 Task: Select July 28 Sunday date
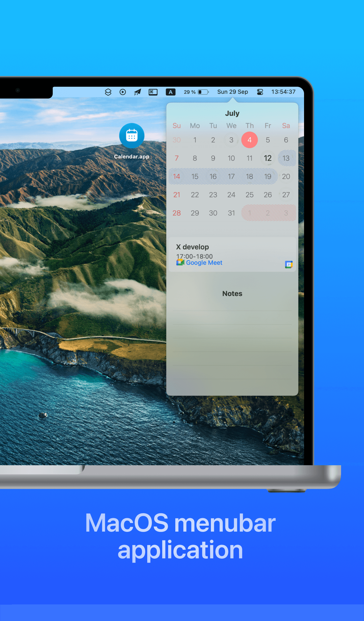[177, 213]
